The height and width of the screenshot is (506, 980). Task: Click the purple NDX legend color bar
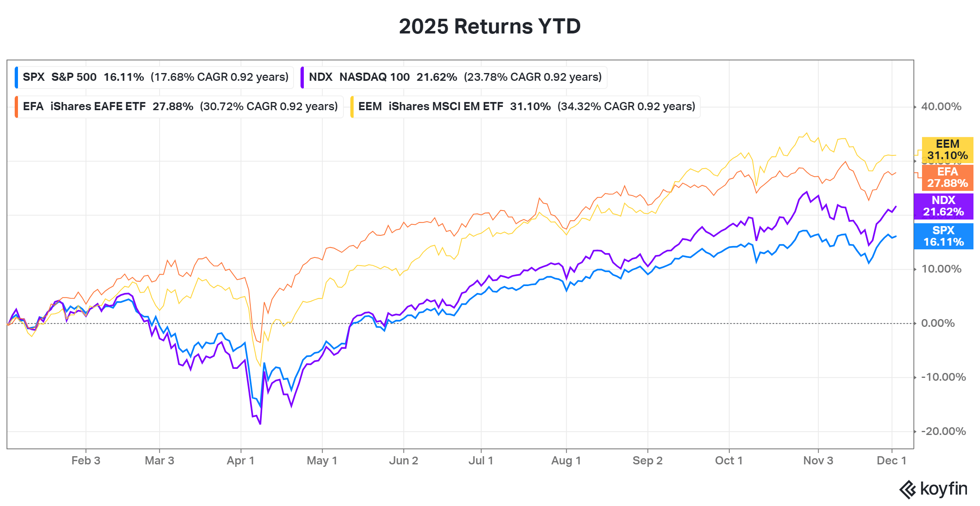302,77
